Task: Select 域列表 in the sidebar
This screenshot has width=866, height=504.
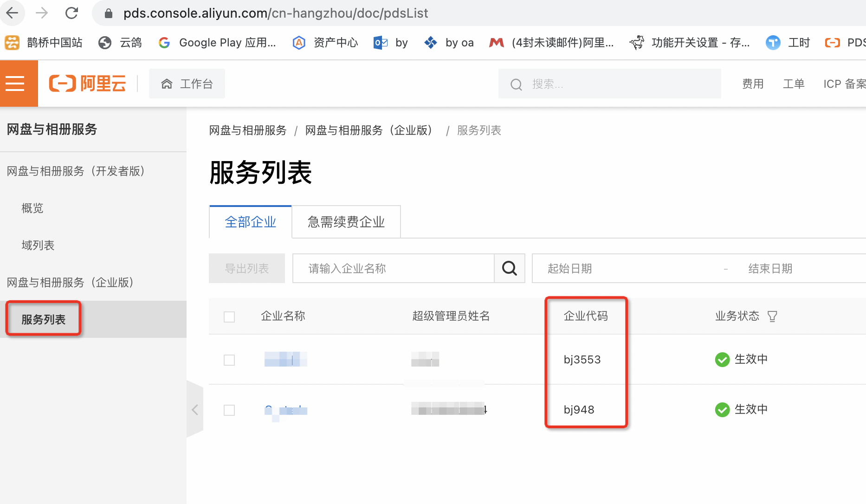Action: click(x=38, y=246)
